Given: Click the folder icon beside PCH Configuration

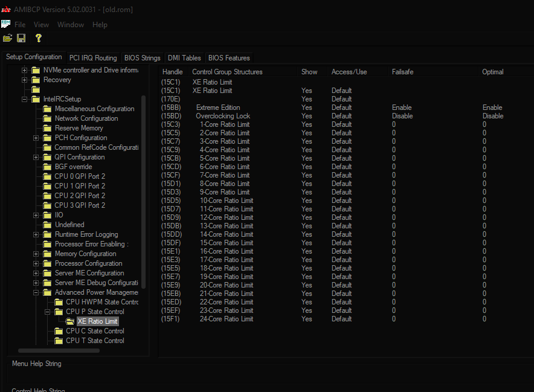Looking at the screenshot, I should coord(47,138).
